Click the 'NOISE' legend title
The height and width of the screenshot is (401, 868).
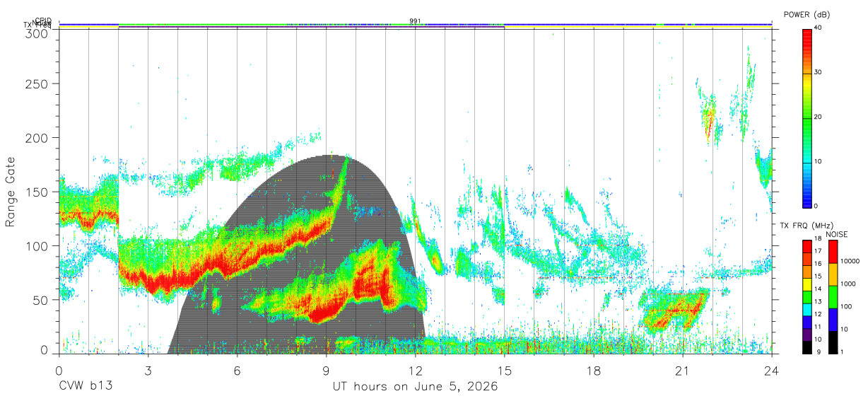pos(838,234)
